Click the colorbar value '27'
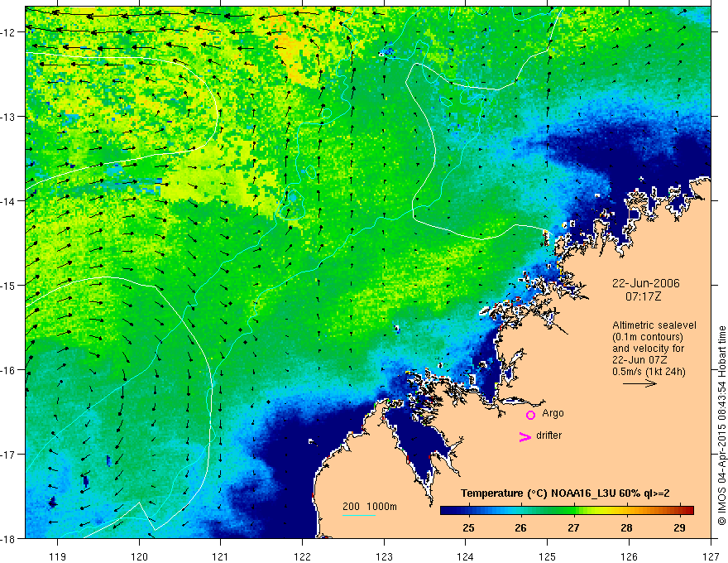728x563 pixels. (574, 527)
